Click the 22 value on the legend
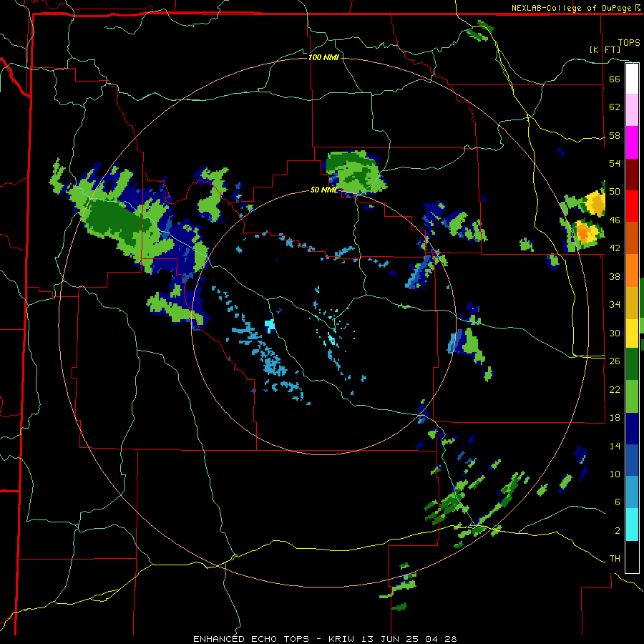The width and height of the screenshot is (644, 644). tap(615, 389)
